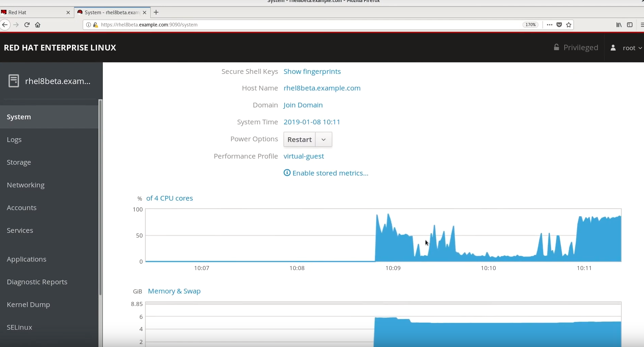Click the CPU usage graph area
644x347 pixels.
(383, 235)
